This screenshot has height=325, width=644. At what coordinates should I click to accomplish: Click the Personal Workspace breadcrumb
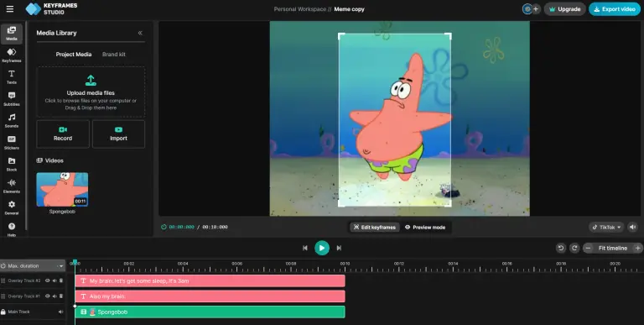coord(300,9)
